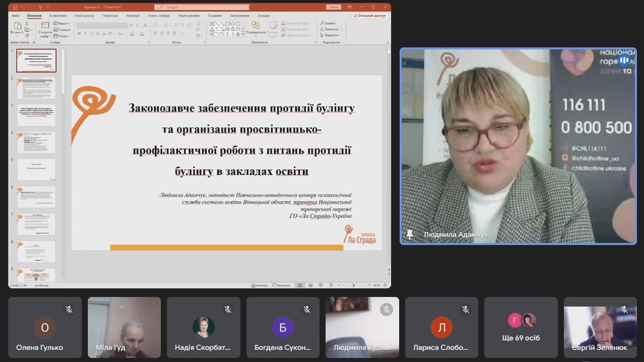The height and width of the screenshot is (362, 644).
Task: Clear formatting using the eraser A icon
Action: 145,25
